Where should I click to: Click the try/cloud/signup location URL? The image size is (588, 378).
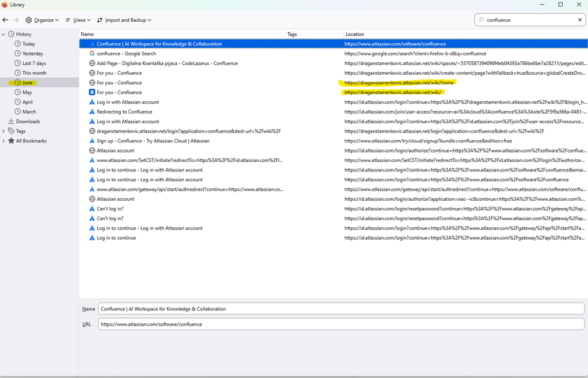(x=428, y=141)
